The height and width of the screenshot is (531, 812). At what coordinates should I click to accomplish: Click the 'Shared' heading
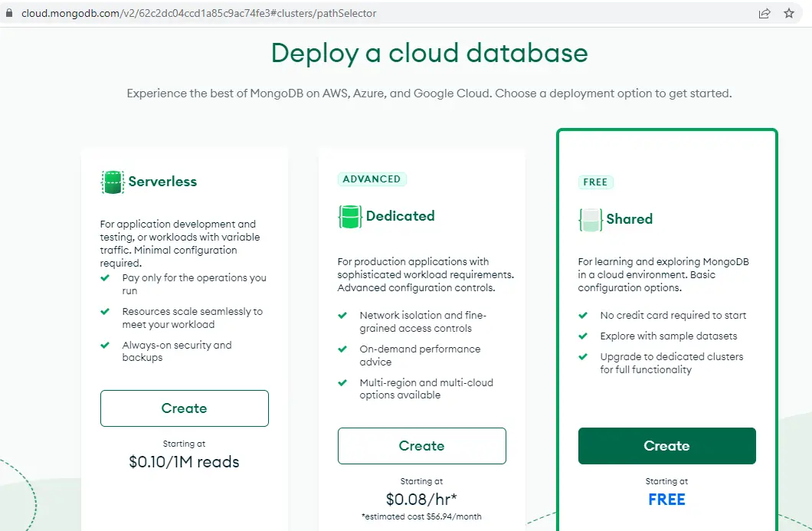pyautogui.click(x=630, y=219)
